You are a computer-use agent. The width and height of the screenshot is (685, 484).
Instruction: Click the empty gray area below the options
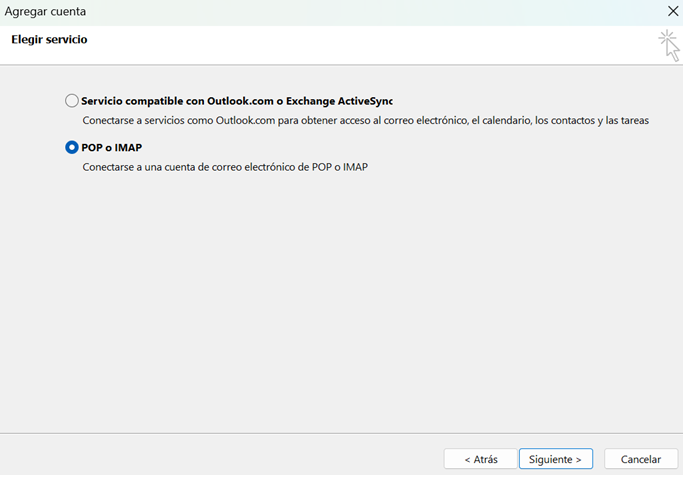click(340, 300)
